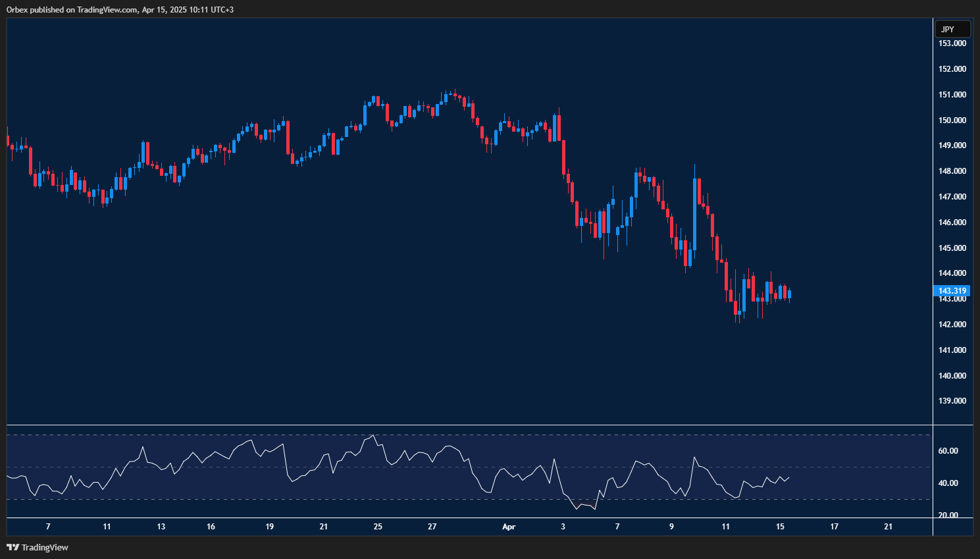Click the 15 date label on timeline
The height and width of the screenshot is (559, 980).
[x=780, y=527]
